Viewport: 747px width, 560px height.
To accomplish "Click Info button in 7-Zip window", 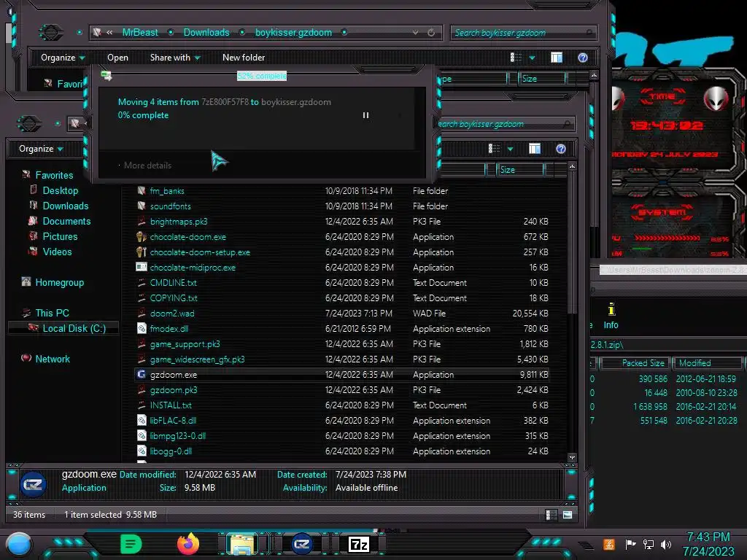I will (x=611, y=316).
